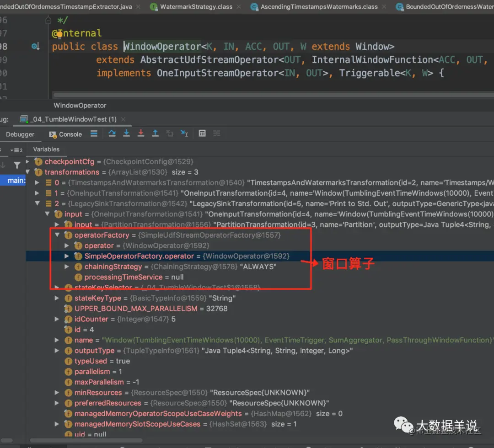
Task: Click the WindowOperator breadcrumb
Action: [80, 106]
